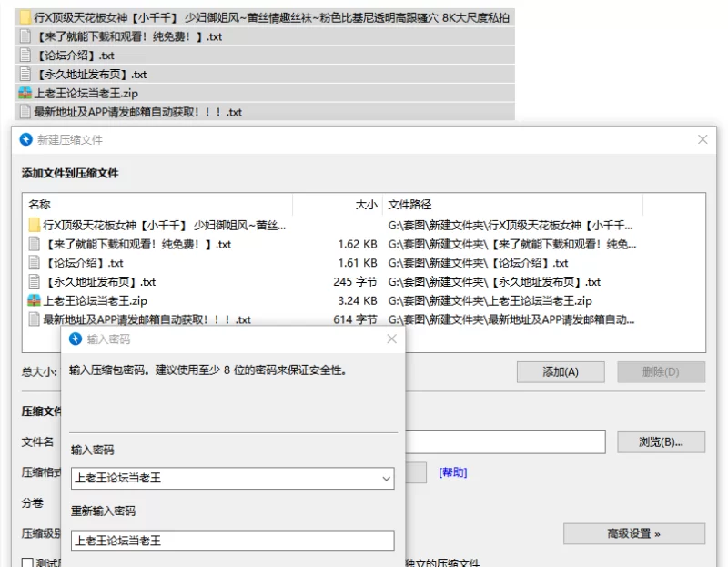Click the 上老王论坛当老王.zip archive icon in top list

(x=25, y=93)
